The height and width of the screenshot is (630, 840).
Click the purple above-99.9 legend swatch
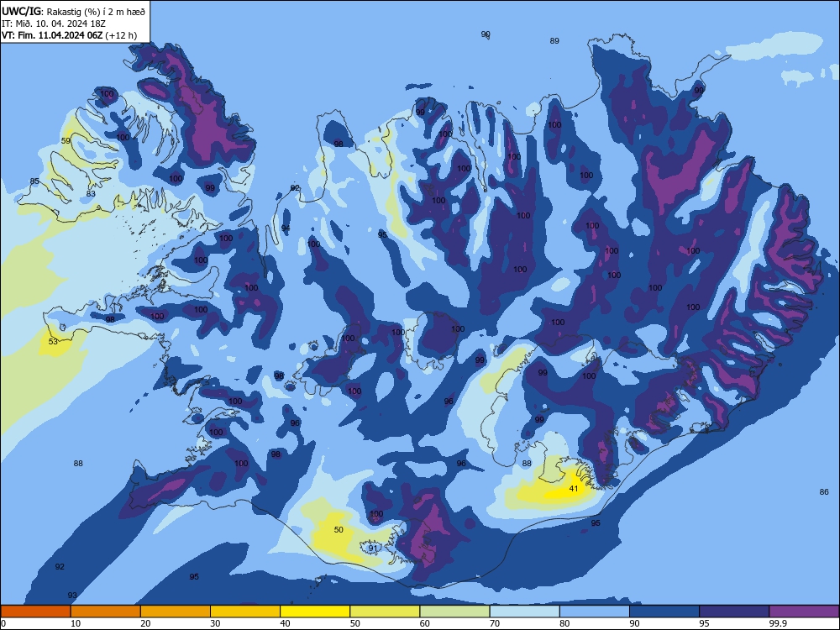804,612
